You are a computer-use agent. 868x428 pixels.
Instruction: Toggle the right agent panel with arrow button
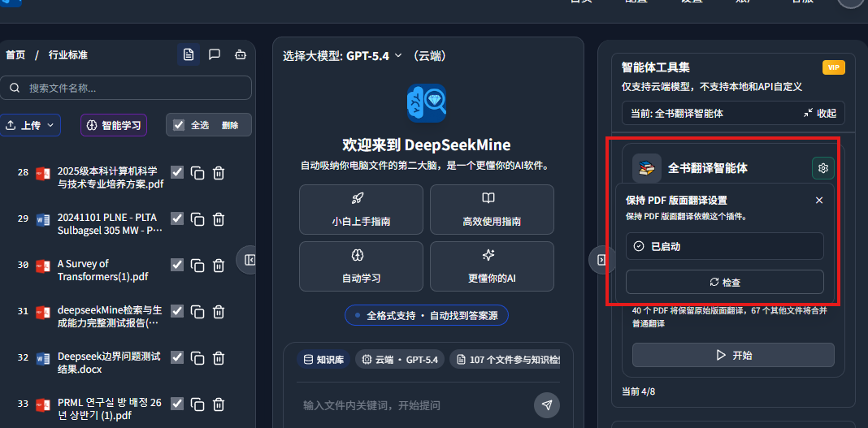pyautogui.click(x=601, y=259)
